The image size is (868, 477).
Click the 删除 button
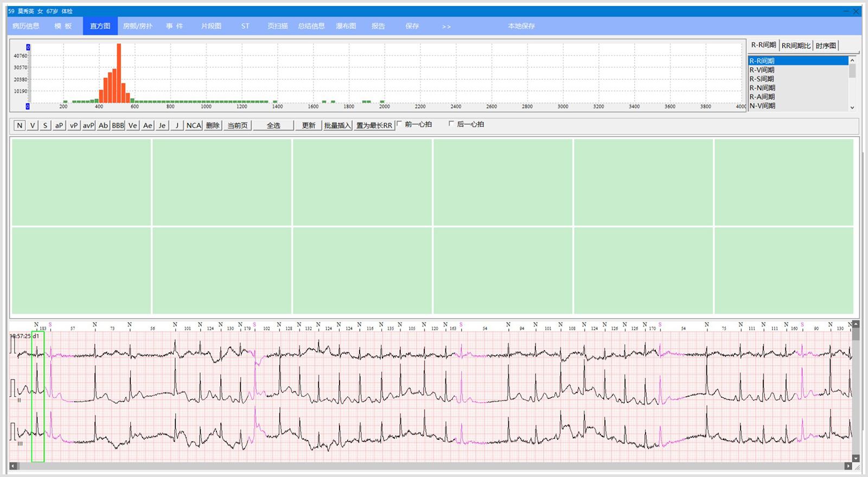(x=213, y=125)
